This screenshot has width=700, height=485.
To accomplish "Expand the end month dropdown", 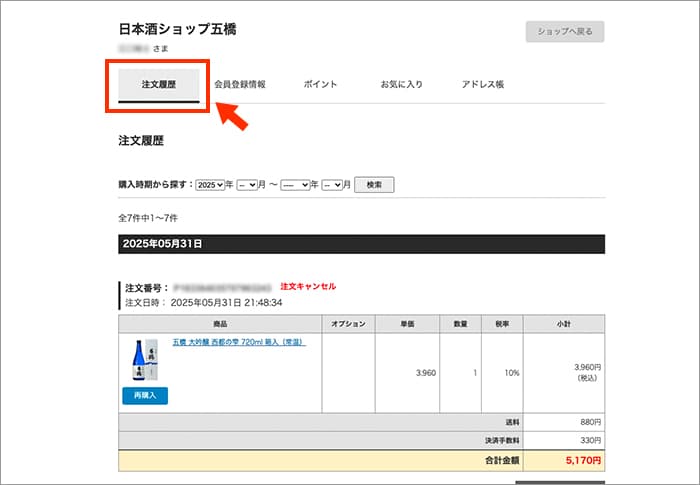I will coord(332,185).
